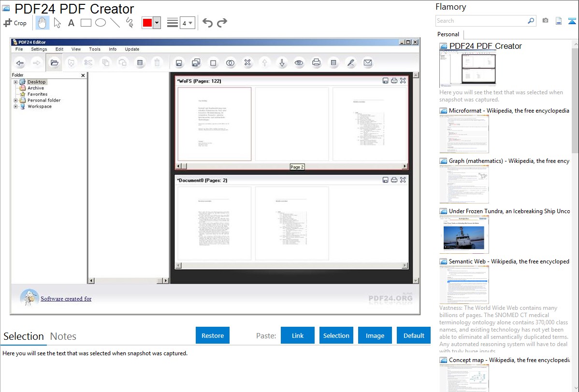Screen dimensions: 579x392
Task: Click the camera snapshot icon
Action: point(545,21)
